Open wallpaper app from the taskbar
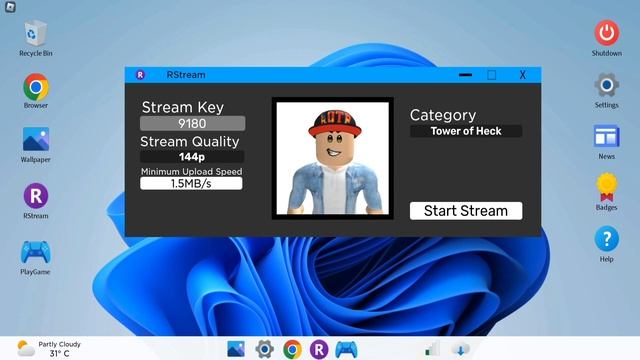This screenshot has width=640, height=360. [236, 349]
